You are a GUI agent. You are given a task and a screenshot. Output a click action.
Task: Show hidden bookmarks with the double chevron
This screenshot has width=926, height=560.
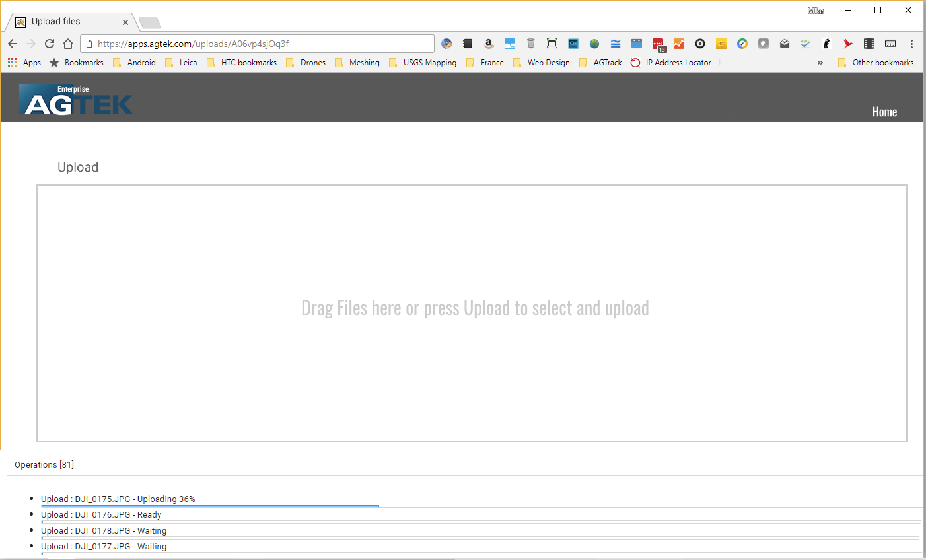(820, 63)
